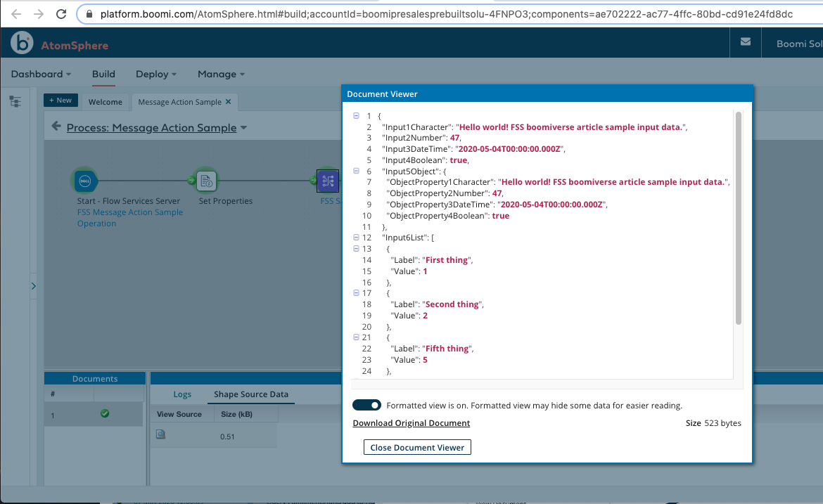Click the View Source column header
This screenshot has height=504, width=823.
(x=179, y=414)
